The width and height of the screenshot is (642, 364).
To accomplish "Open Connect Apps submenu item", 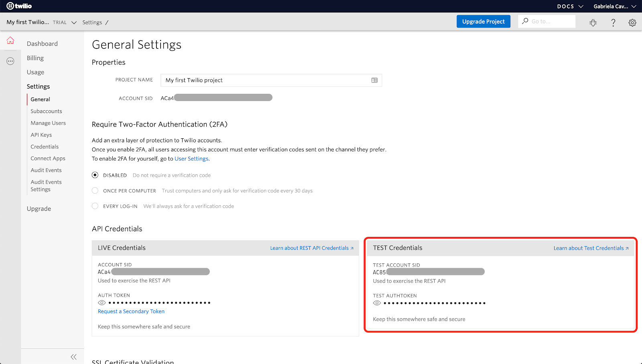I will 48,159.
